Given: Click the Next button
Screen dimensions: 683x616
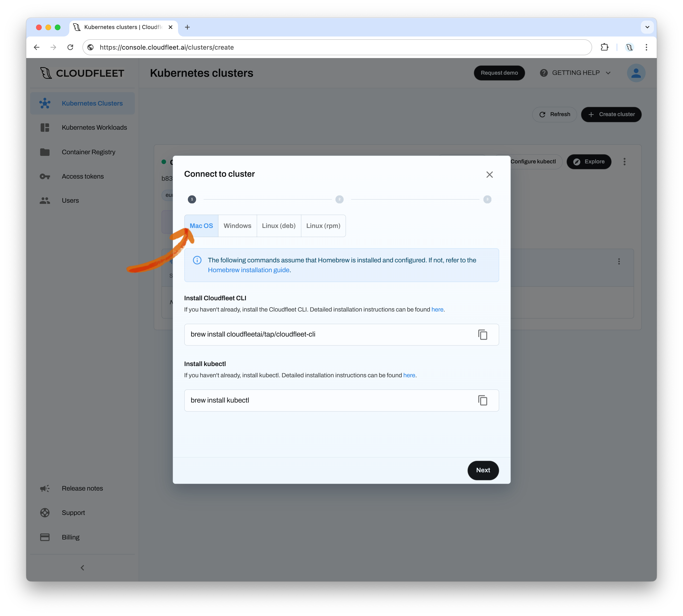Looking at the screenshot, I should 483,470.
